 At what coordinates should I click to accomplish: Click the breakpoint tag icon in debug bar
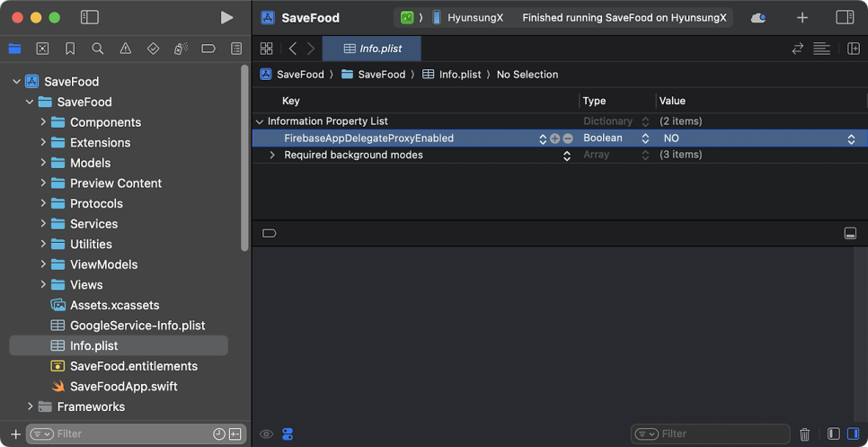coord(269,233)
